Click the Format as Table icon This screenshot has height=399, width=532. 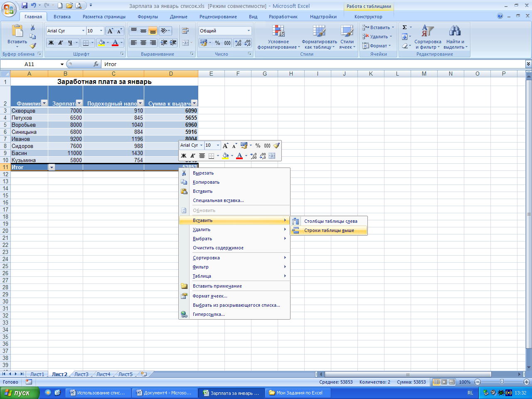[x=319, y=32]
